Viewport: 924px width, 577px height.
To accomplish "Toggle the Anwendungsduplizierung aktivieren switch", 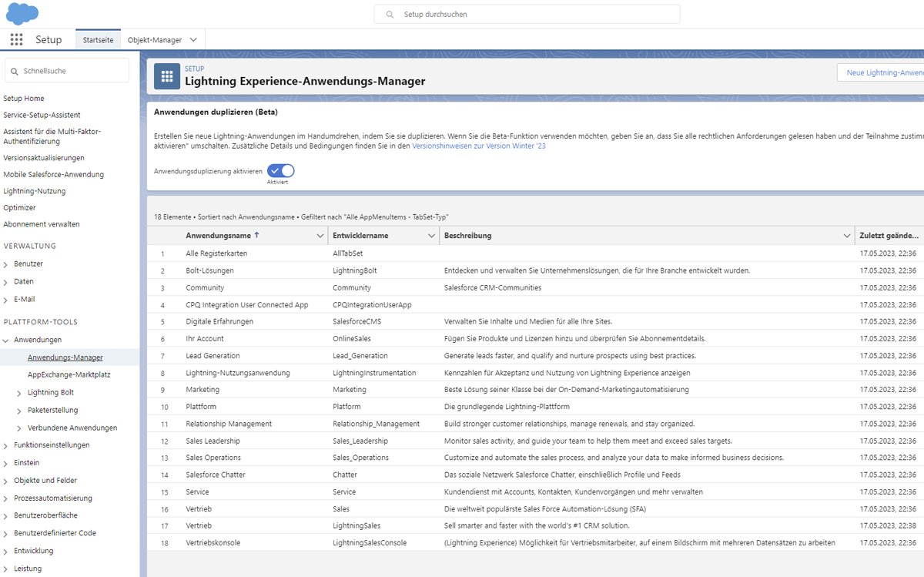I will [281, 171].
